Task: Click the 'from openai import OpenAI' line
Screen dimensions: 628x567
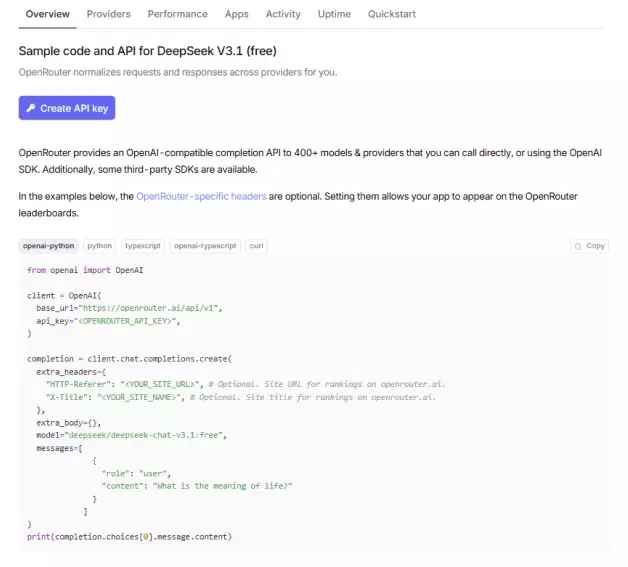Action: 85,270
